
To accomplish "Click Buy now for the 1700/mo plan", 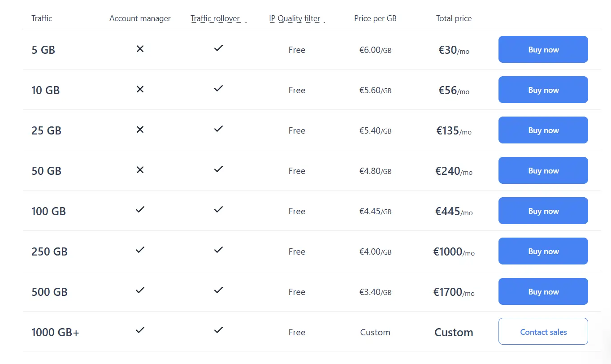I will pyautogui.click(x=543, y=291).
